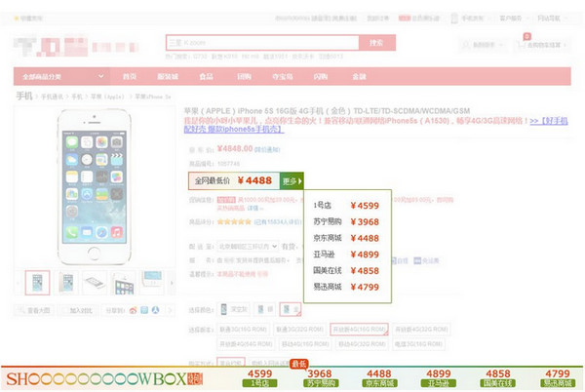Select the fourth thumbnail with app grid

coord(124,283)
